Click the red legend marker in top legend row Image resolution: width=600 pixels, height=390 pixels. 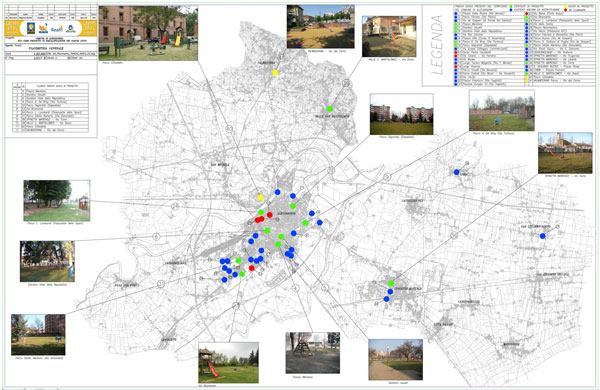coord(566,10)
